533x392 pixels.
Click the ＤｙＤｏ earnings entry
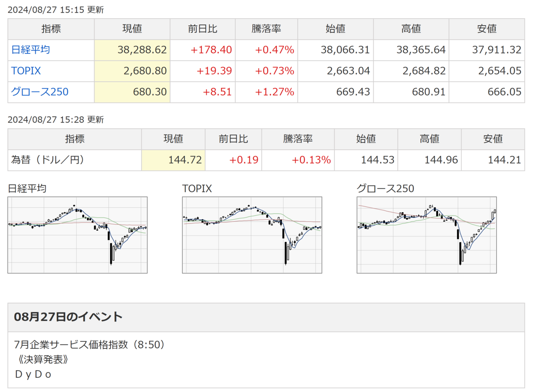click(33, 374)
